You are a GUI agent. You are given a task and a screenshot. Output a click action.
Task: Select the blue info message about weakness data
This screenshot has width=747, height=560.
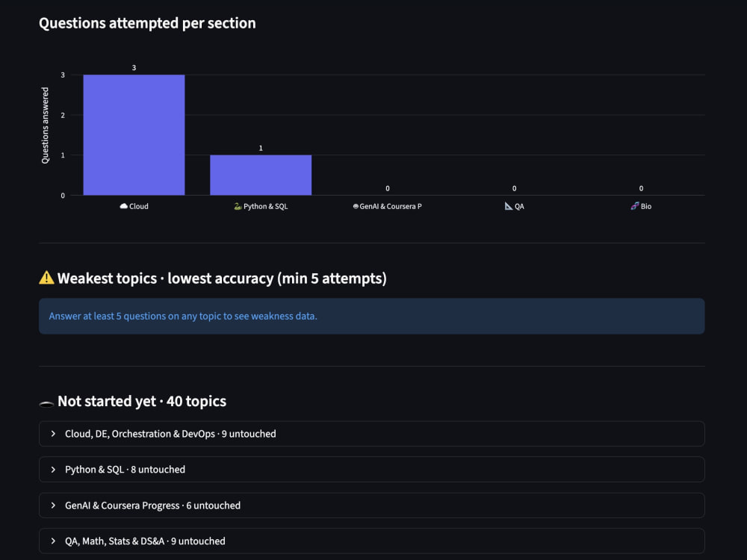point(371,316)
